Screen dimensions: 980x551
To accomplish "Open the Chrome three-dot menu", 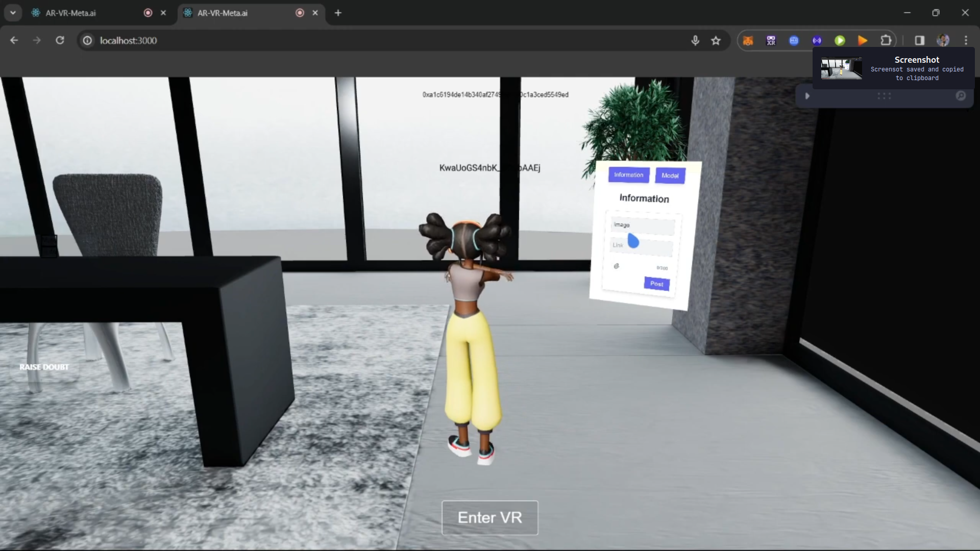I will (x=966, y=40).
